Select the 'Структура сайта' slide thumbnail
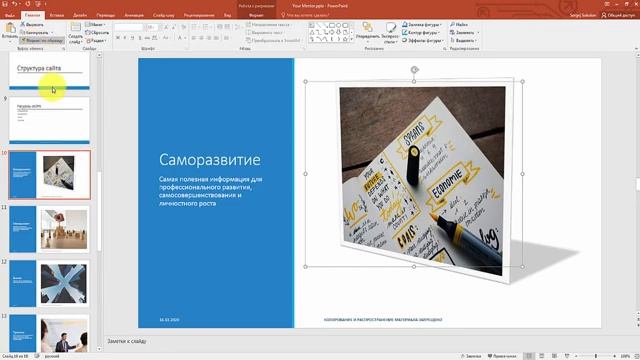This screenshot has height=360, width=640. pos(49,71)
